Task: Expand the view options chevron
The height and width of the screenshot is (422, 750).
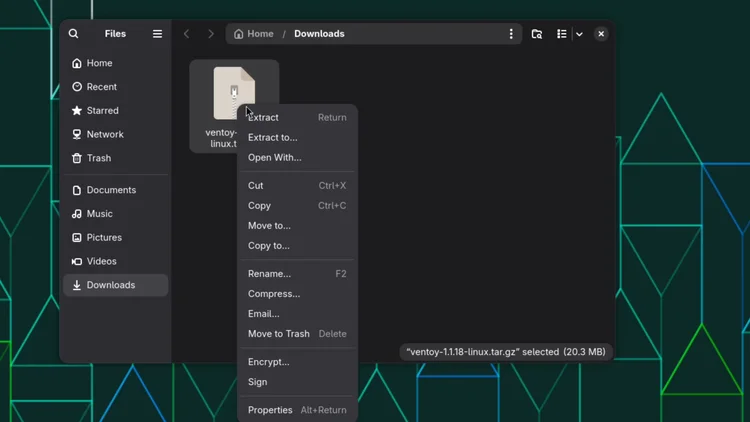Action: coord(579,34)
